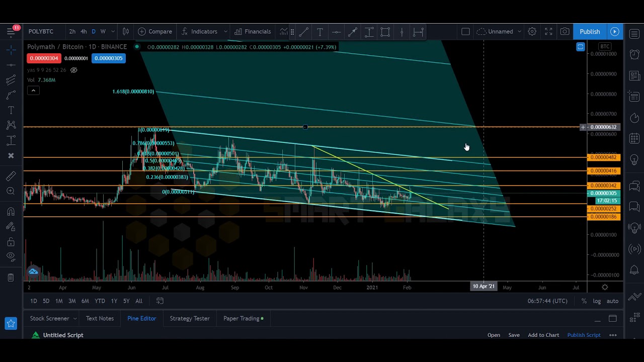Click the play button beside Publish

point(615,31)
